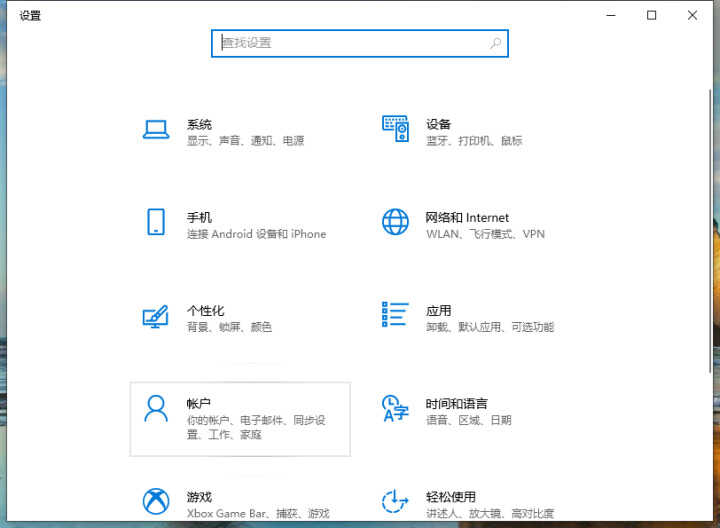Click the 个性化 paintbrush icon
Viewport: 720px width, 528px height.
[x=156, y=316]
